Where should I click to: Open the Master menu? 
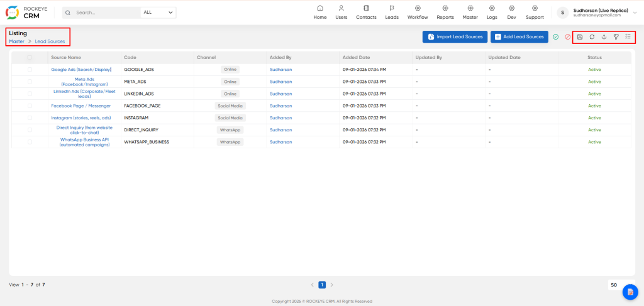pyautogui.click(x=470, y=13)
